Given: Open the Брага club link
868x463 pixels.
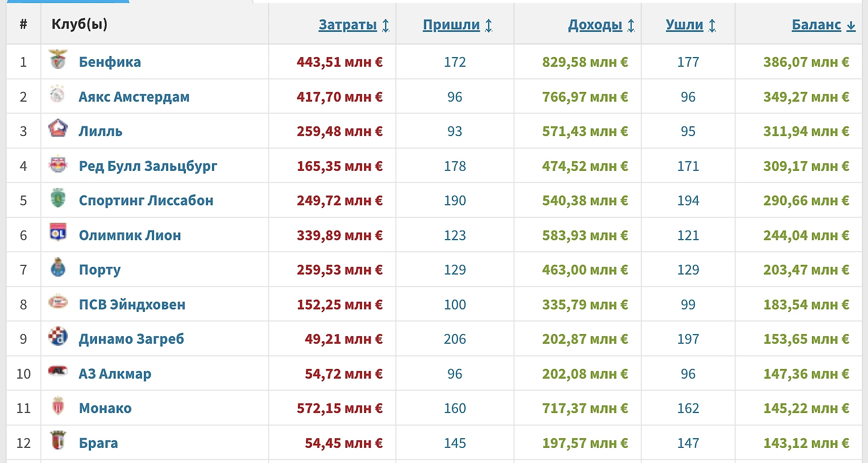Looking at the screenshot, I should coord(98,443).
